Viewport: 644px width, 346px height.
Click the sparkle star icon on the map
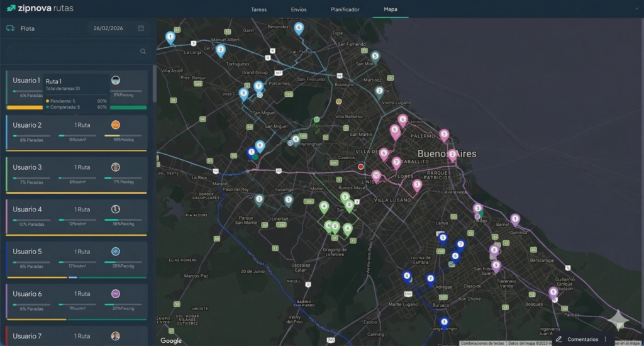point(618,320)
